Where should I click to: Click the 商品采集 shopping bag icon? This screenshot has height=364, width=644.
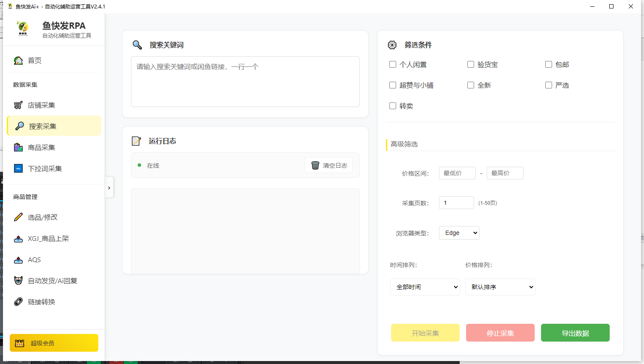click(x=18, y=147)
